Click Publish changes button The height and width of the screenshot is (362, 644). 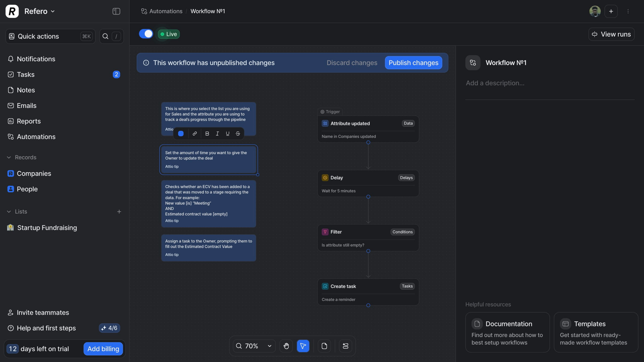413,63
